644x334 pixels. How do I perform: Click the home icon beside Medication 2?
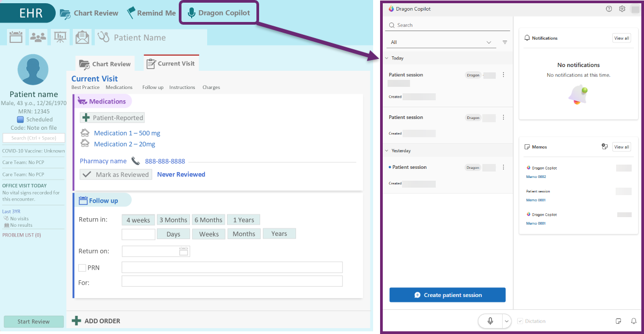pos(85,144)
